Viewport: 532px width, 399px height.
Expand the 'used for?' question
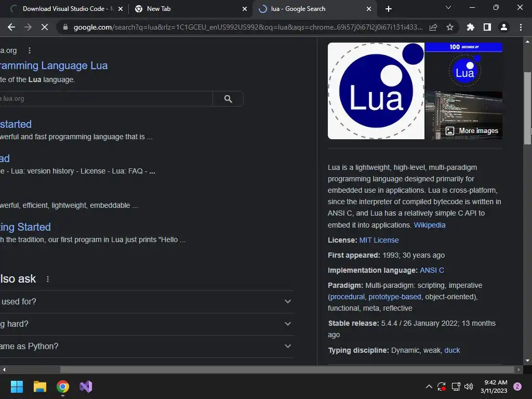147,302
